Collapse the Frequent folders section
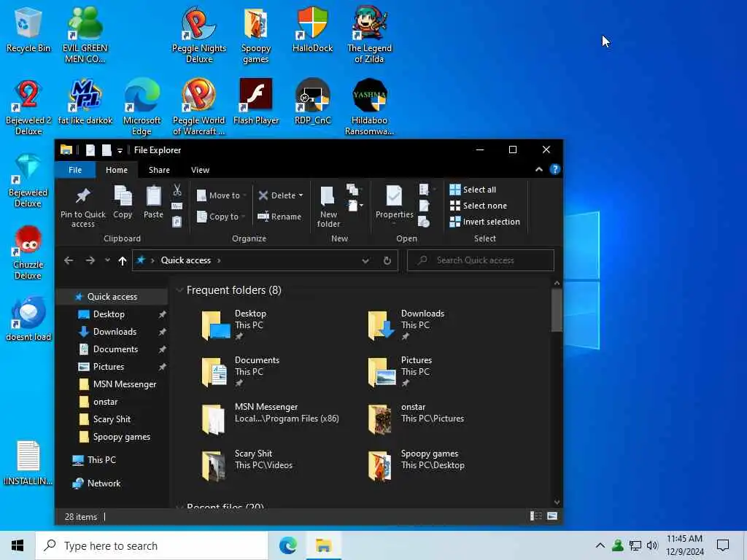This screenshot has height=560, width=747. [x=179, y=290]
